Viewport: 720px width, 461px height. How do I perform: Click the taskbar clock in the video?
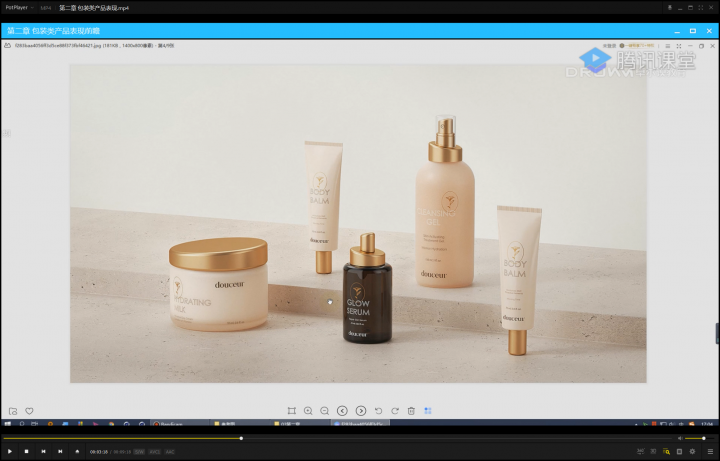click(x=708, y=424)
